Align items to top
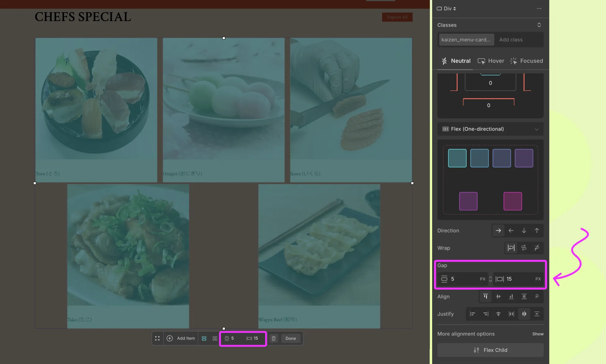Image resolution: width=606 pixels, height=364 pixels. point(486,296)
